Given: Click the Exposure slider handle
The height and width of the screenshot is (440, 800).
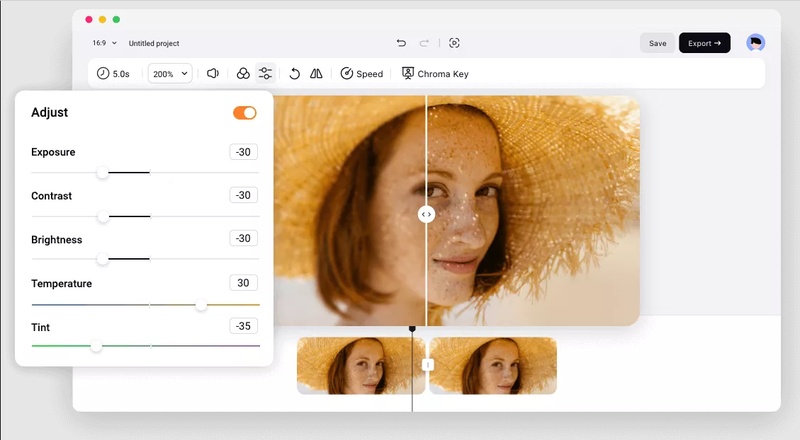Looking at the screenshot, I should tap(103, 173).
